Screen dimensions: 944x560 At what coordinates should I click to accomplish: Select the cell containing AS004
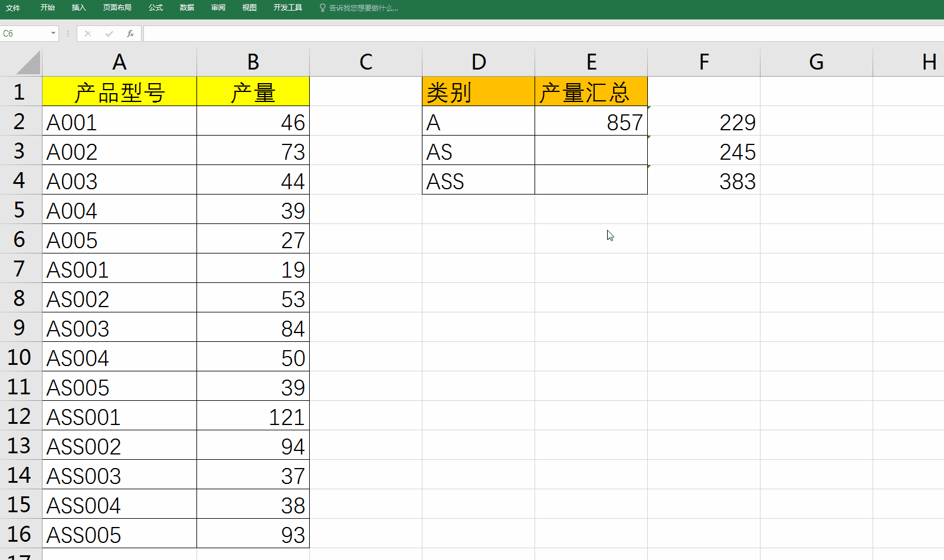pyautogui.click(x=119, y=357)
